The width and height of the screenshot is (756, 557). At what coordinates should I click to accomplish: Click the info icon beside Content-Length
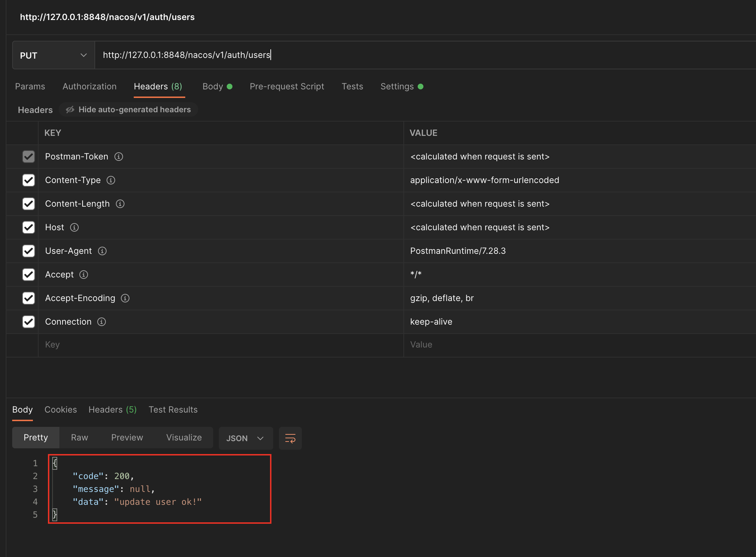tap(120, 204)
